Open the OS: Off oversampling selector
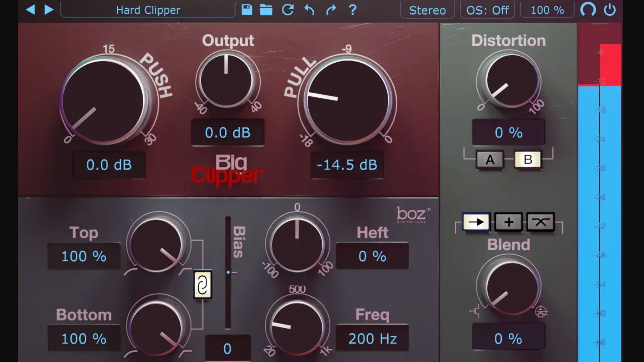The image size is (644, 362). [487, 10]
